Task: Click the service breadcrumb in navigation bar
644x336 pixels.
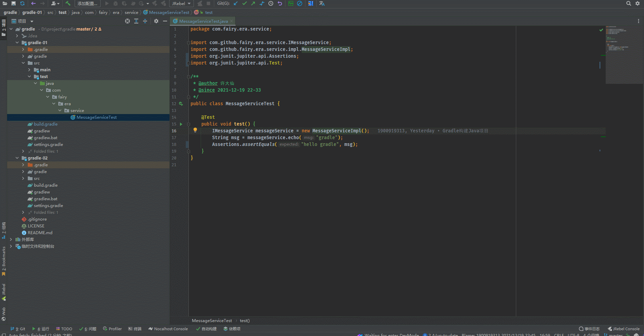Action: coord(132,13)
